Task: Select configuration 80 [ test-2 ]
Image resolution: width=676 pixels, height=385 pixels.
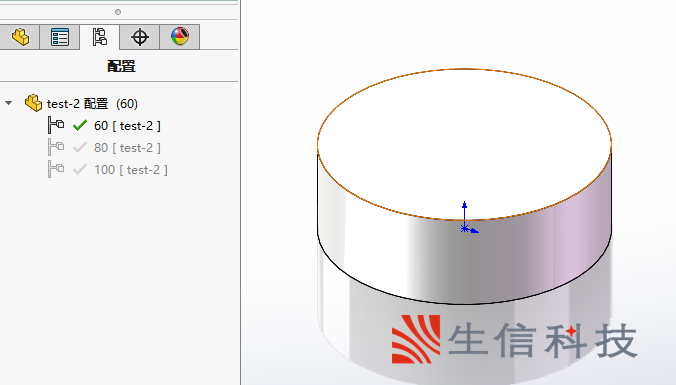Action: coord(127,148)
